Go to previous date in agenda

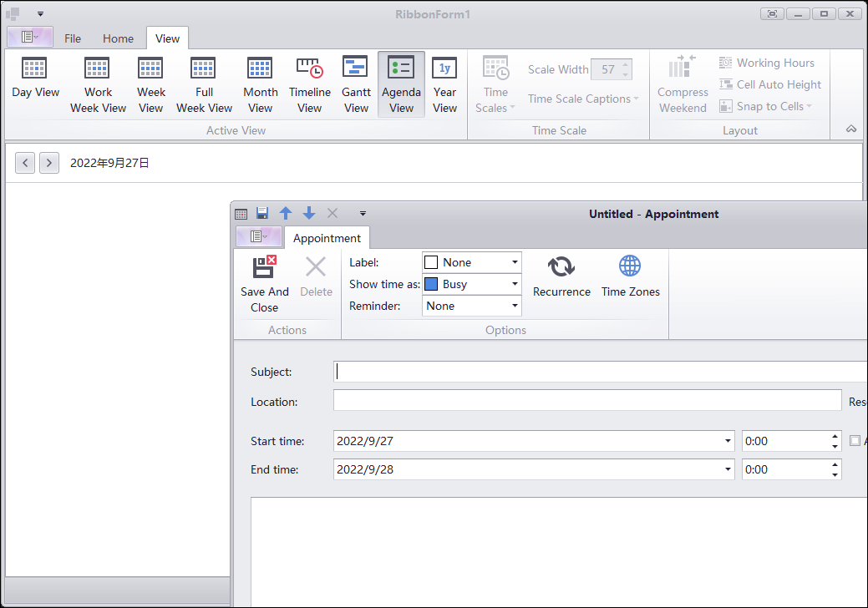pos(25,163)
